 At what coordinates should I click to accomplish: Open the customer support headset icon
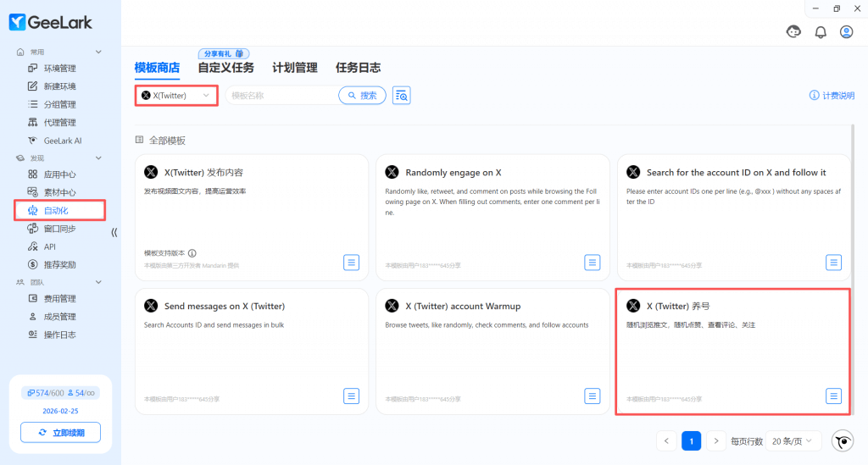click(794, 31)
